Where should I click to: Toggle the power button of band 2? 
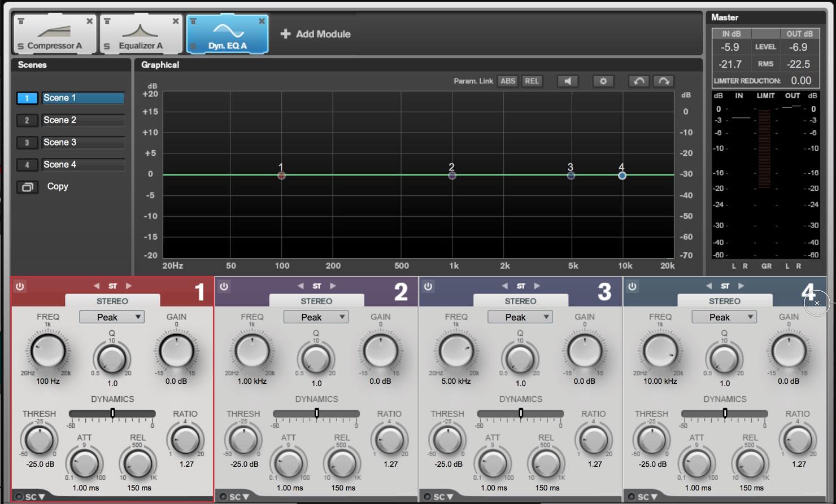(x=224, y=287)
